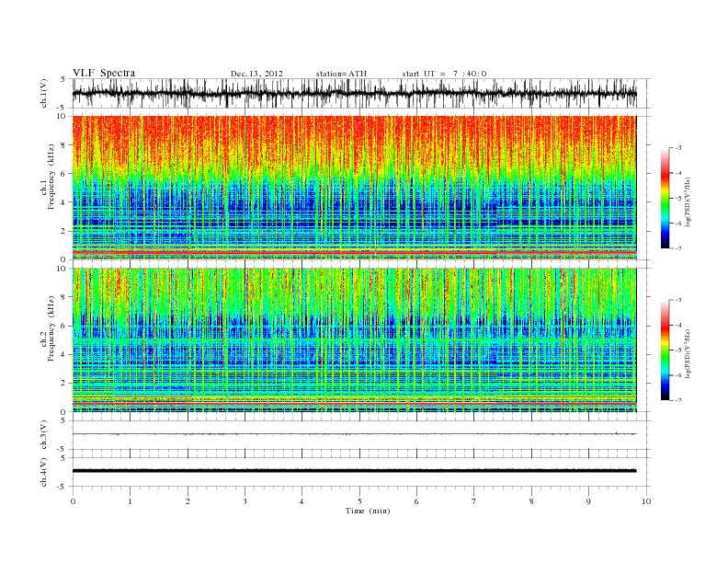Click the "-5" tick on the lower color bar

678,350
